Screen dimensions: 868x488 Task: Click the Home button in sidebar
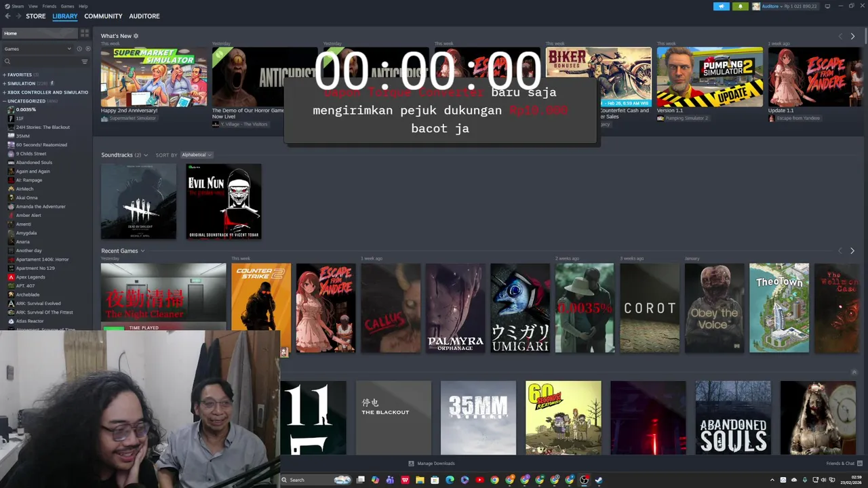[39, 33]
